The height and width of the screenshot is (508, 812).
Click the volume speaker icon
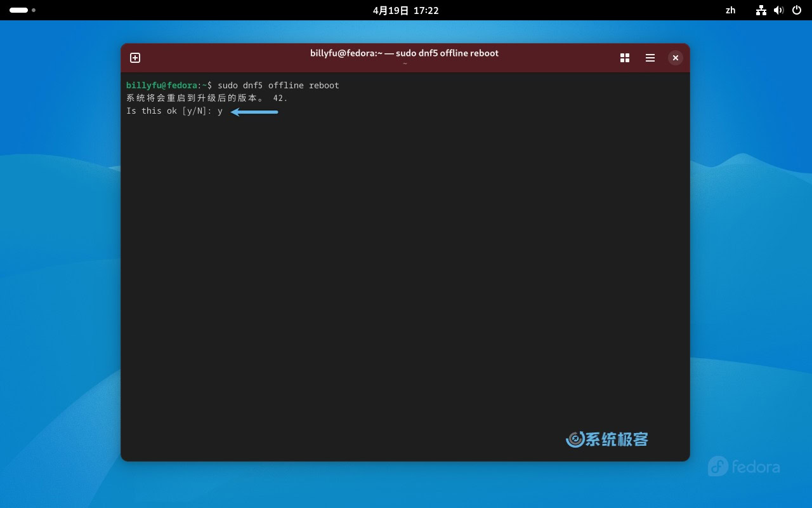click(779, 10)
